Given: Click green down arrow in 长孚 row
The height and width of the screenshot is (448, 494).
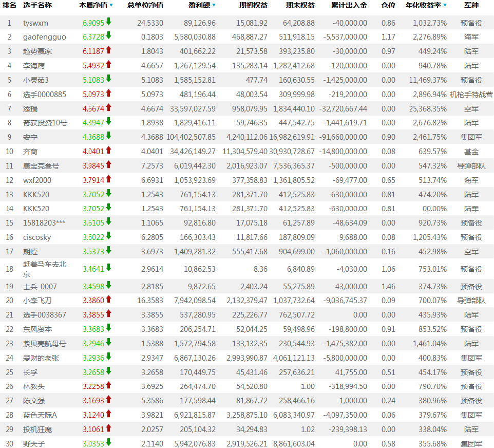Looking at the screenshot, I should [x=109, y=371].
